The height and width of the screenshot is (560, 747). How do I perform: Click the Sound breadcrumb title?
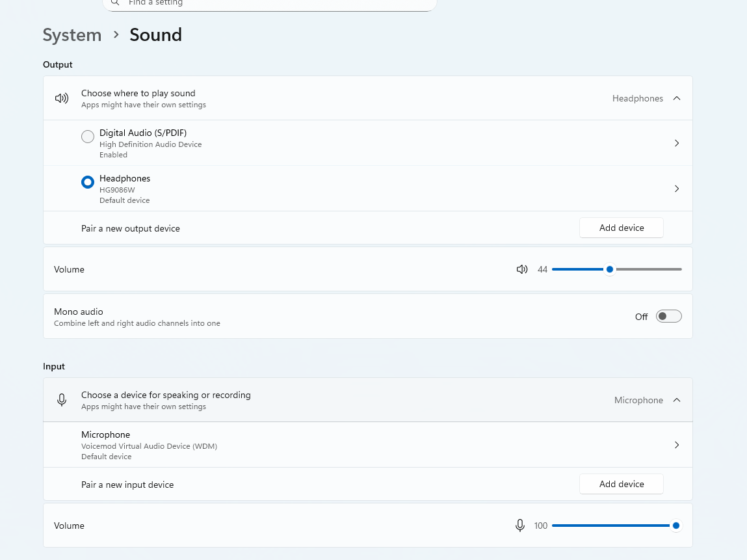click(x=156, y=34)
